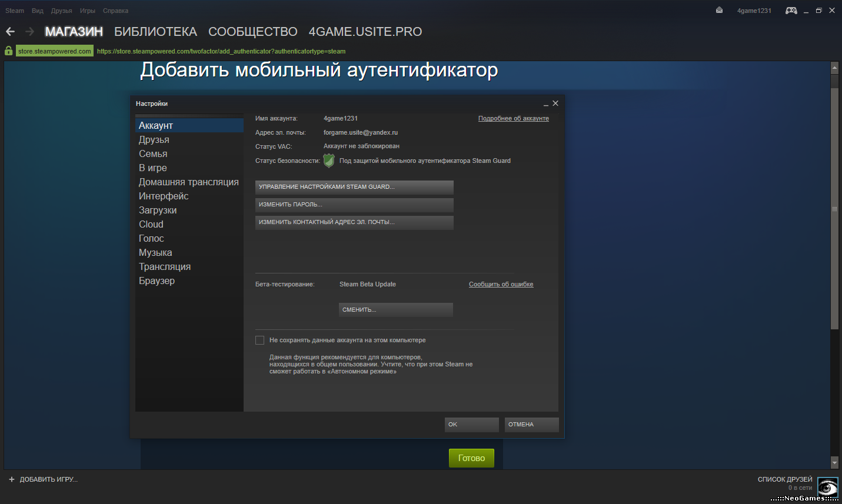The width and height of the screenshot is (842, 504).
Task: Click the green padlock security icon
Action: (x=9, y=51)
